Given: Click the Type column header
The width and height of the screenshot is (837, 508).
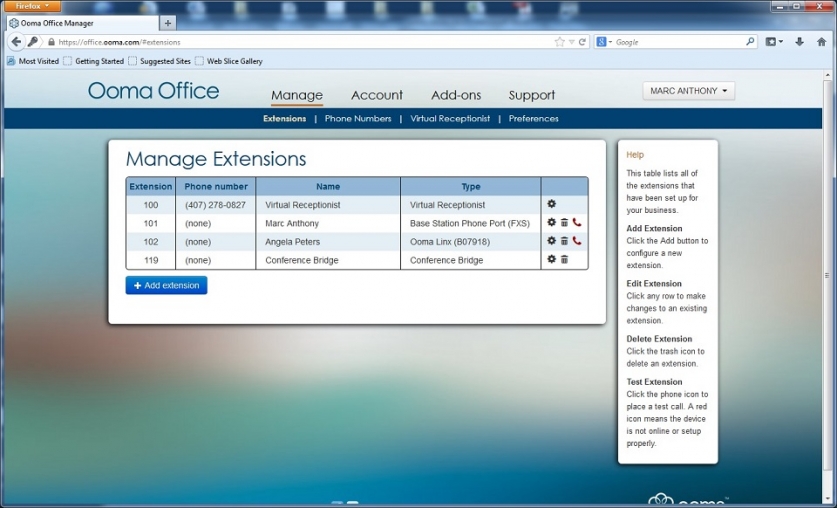Looking at the screenshot, I should point(470,186).
